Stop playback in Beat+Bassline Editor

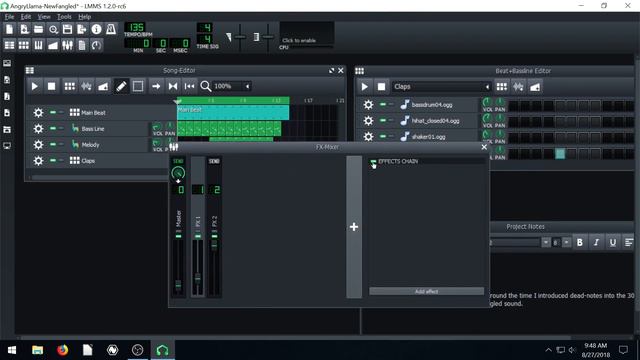381,87
